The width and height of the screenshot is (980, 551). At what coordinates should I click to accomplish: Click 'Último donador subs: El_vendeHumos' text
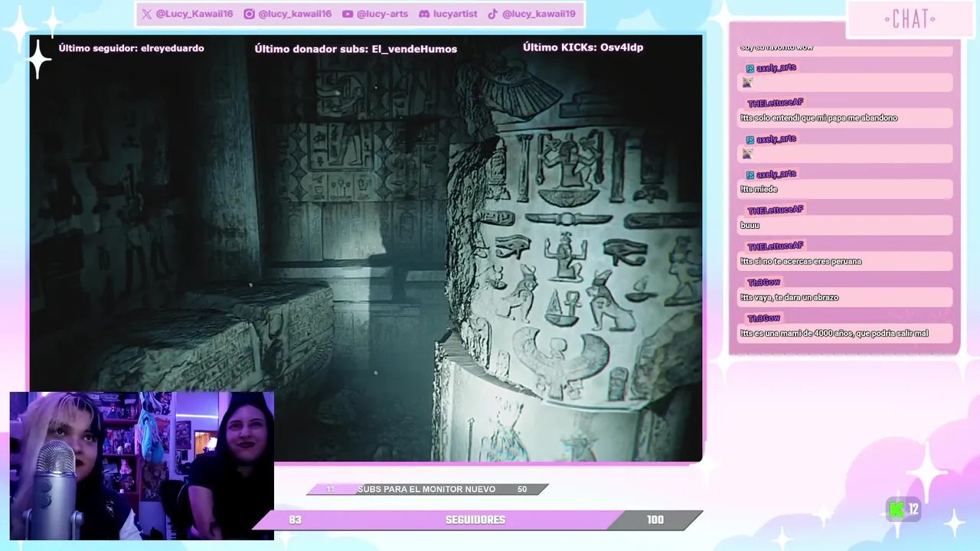click(356, 49)
